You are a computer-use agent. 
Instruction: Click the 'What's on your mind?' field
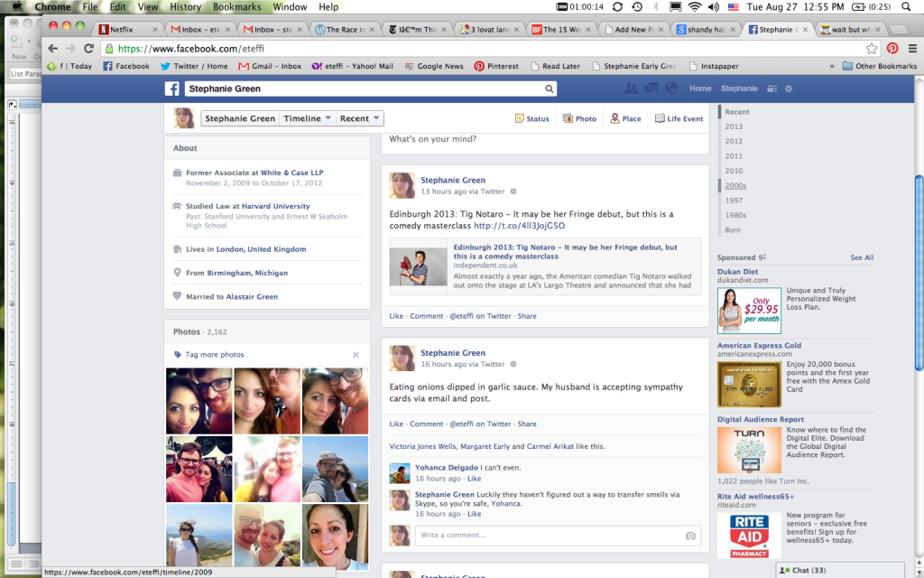pos(545,139)
